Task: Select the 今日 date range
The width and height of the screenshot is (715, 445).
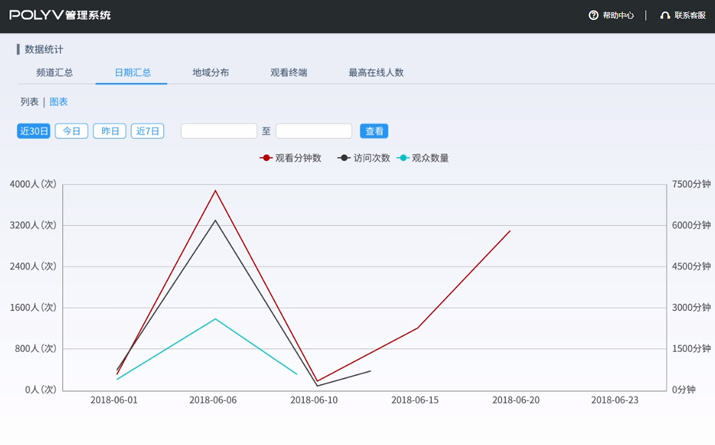Action: (71, 131)
